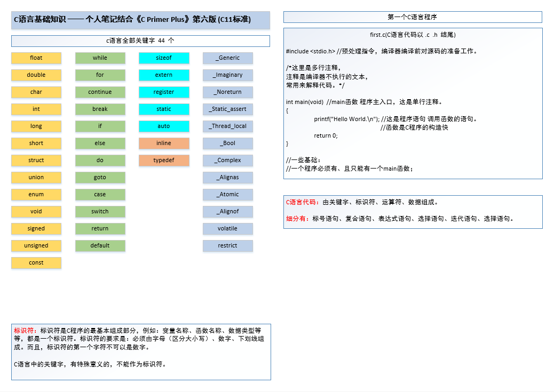Select the const keyword box
This screenshot has height=392, width=554.
[36, 263]
